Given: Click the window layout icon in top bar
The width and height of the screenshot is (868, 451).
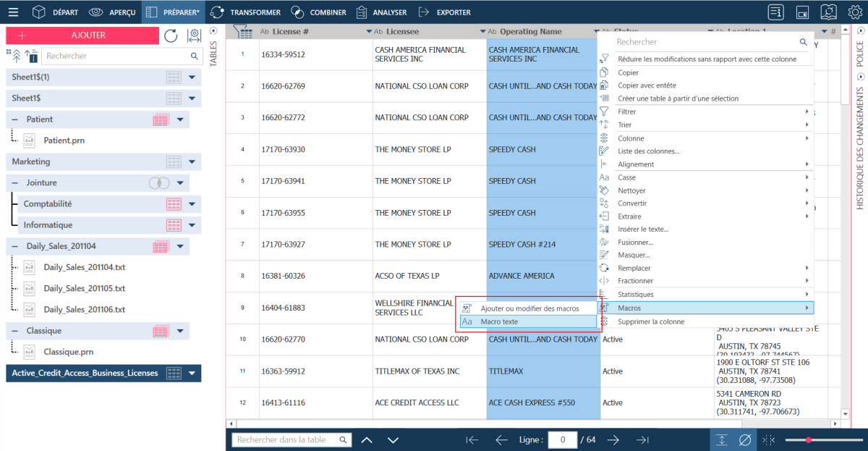Looking at the screenshot, I should pos(802,12).
